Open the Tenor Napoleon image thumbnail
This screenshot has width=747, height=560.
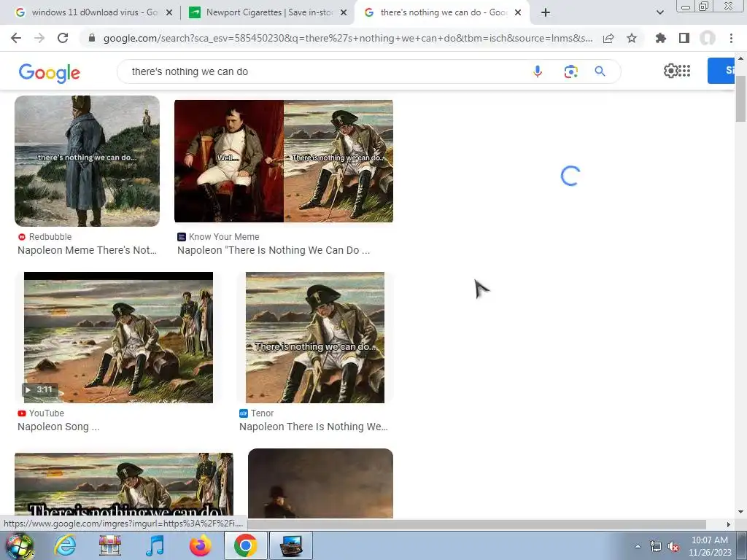click(315, 338)
